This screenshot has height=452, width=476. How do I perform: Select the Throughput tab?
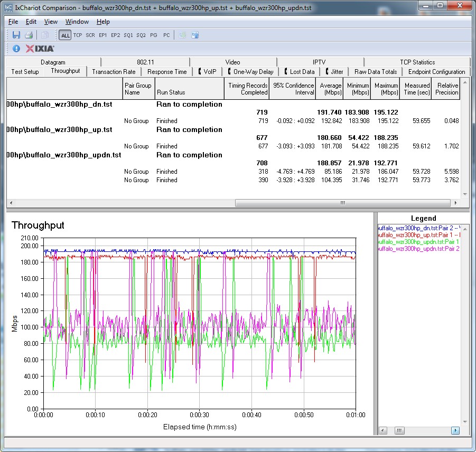coord(66,71)
